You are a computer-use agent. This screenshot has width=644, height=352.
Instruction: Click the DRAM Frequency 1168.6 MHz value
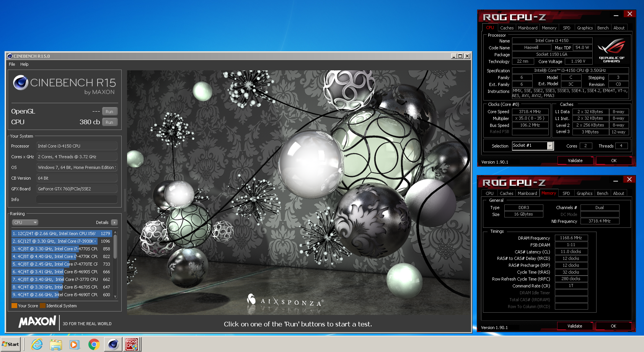tap(571, 238)
